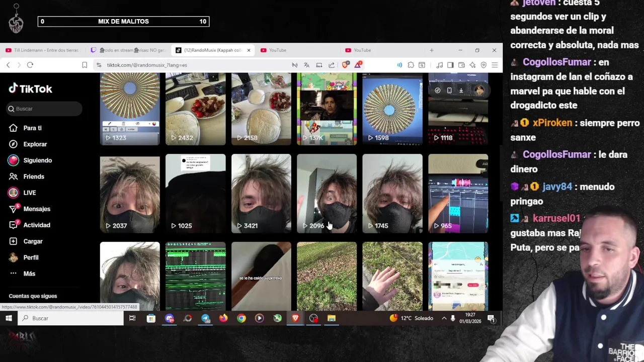Open the Brave VPN shield icon

(x=484, y=65)
